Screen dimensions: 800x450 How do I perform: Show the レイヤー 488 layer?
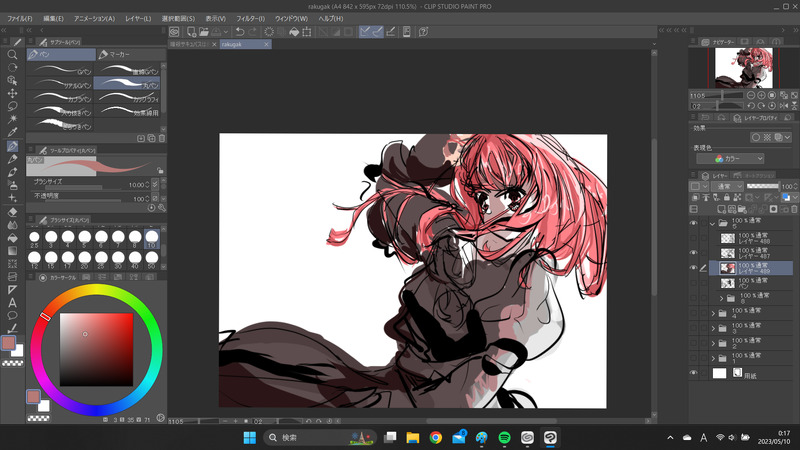click(693, 238)
